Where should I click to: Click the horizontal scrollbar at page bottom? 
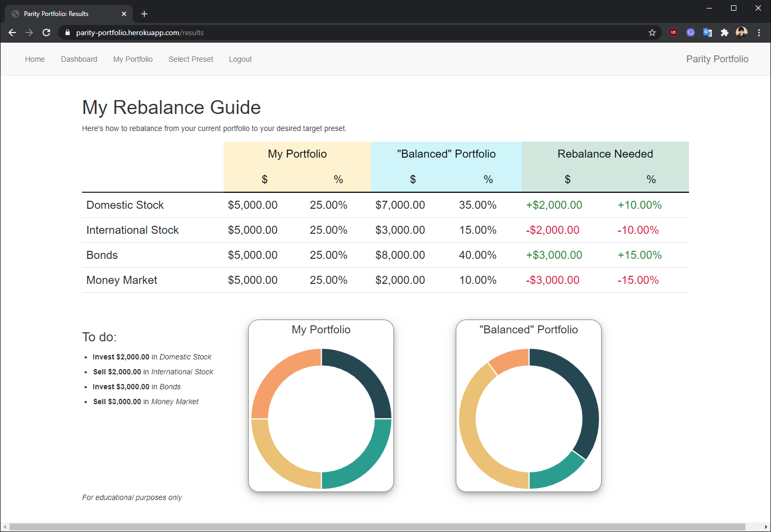(377, 527)
